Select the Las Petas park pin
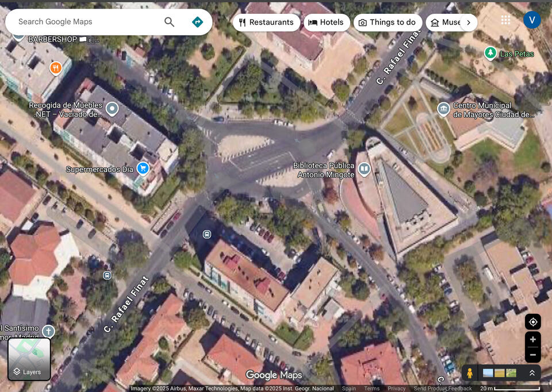 pyautogui.click(x=490, y=53)
